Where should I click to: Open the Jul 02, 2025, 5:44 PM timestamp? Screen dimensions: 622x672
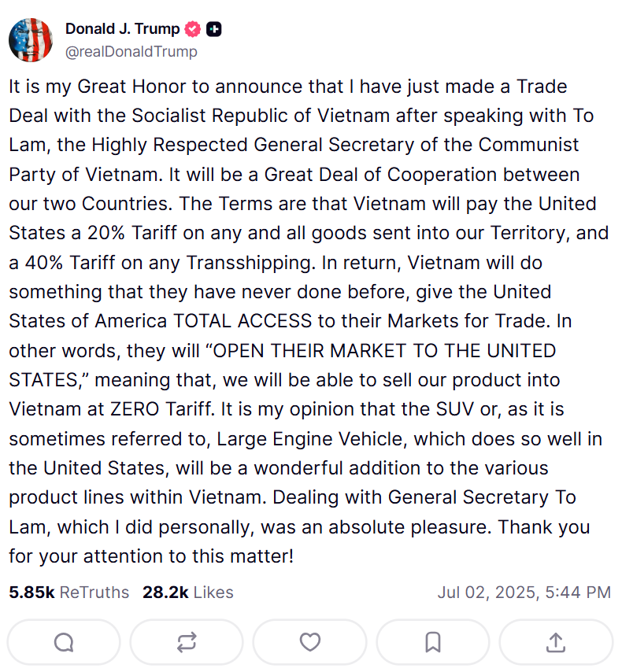pyautogui.click(x=524, y=593)
